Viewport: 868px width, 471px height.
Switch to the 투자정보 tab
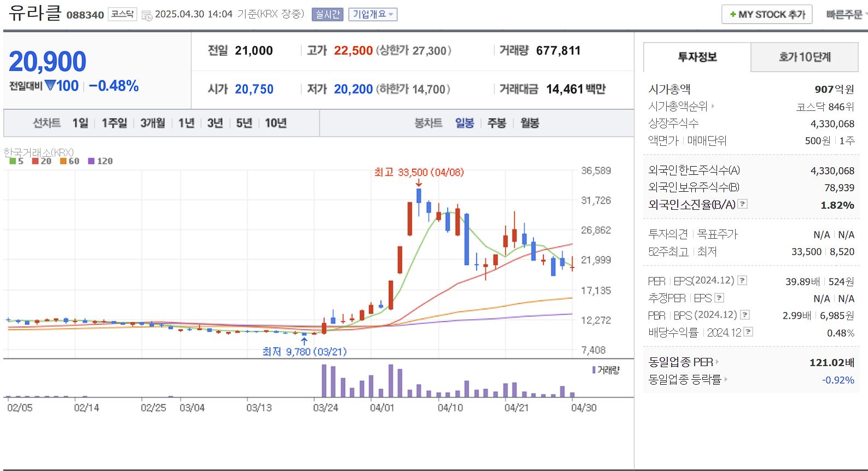697,57
